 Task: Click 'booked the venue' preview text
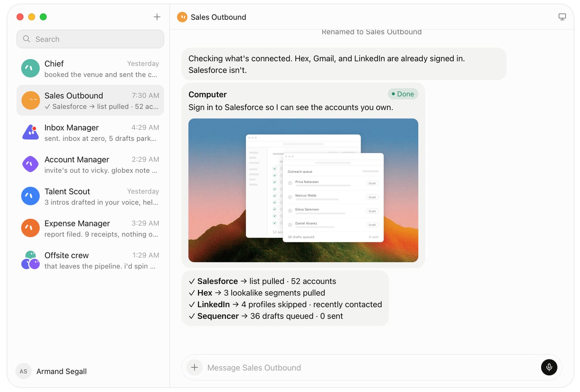tap(101, 75)
